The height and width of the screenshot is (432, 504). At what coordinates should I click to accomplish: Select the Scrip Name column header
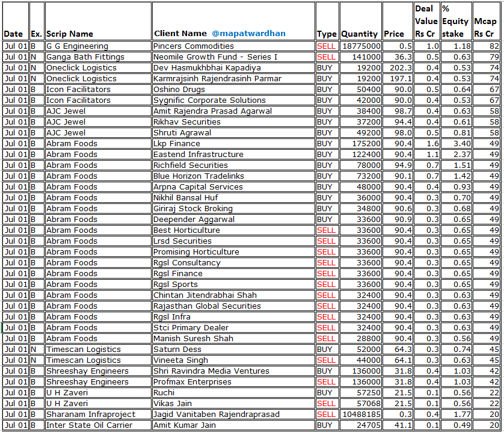click(x=99, y=21)
